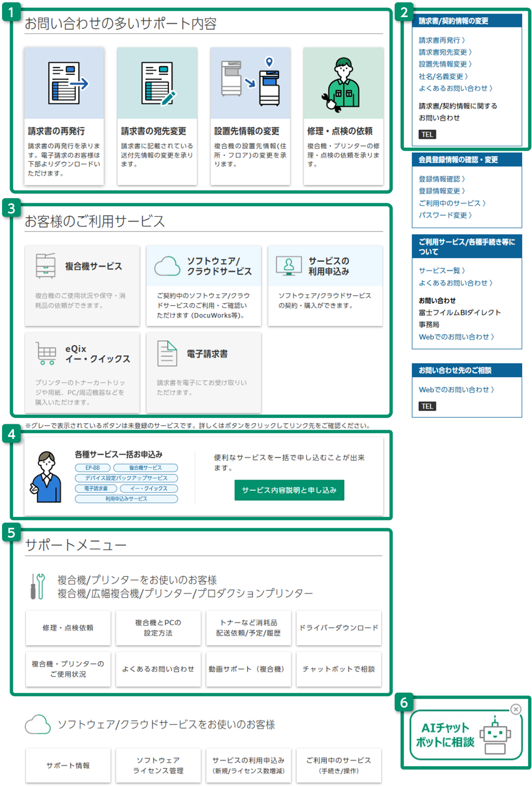Viewport: 532px width, 786px height.
Task: Click the eQix shopping cart icon
Action: (46, 353)
